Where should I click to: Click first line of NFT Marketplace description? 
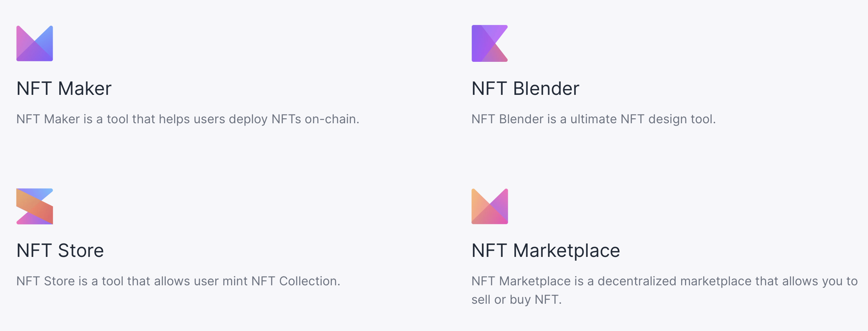pos(664,281)
